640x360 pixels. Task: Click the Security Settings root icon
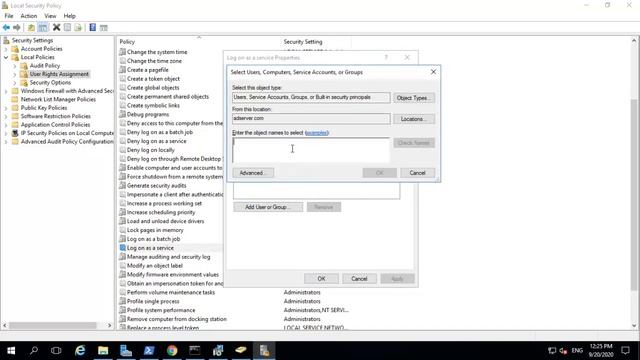click(x=6, y=40)
